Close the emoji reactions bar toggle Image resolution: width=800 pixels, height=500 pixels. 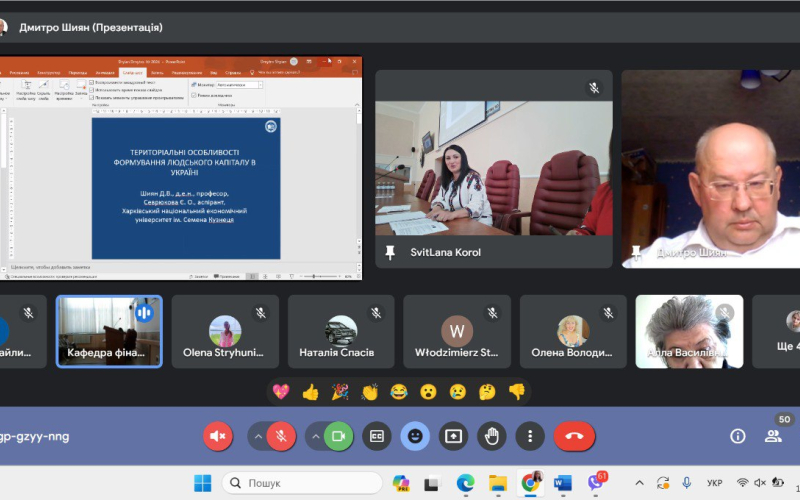pos(415,436)
